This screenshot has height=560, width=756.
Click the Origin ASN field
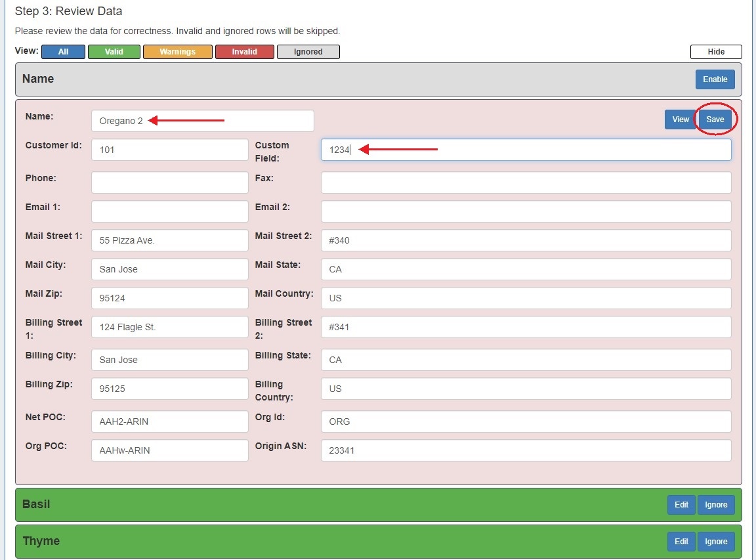(526, 450)
